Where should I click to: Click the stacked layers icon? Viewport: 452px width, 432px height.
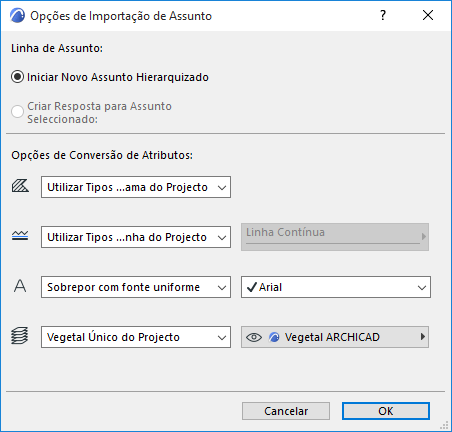click(x=20, y=336)
